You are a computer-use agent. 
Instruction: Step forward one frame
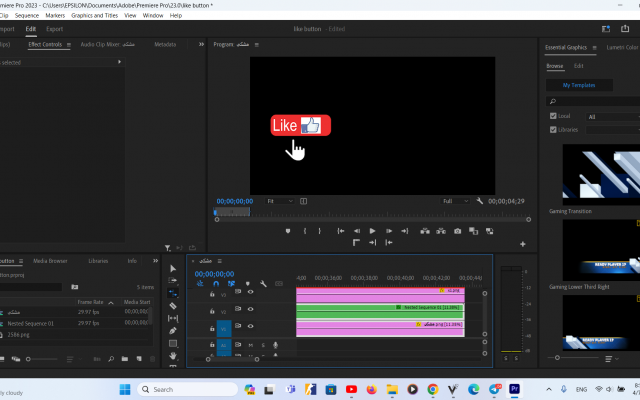[x=389, y=231]
